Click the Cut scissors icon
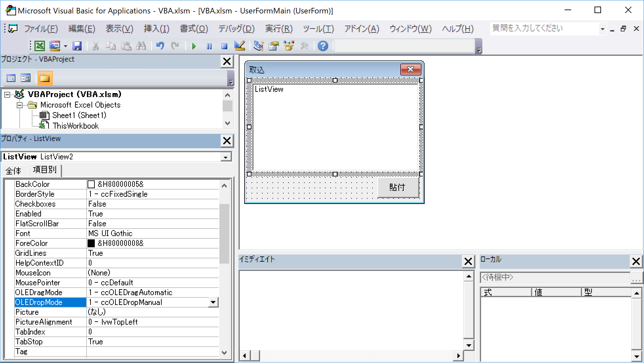 tap(96, 46)
